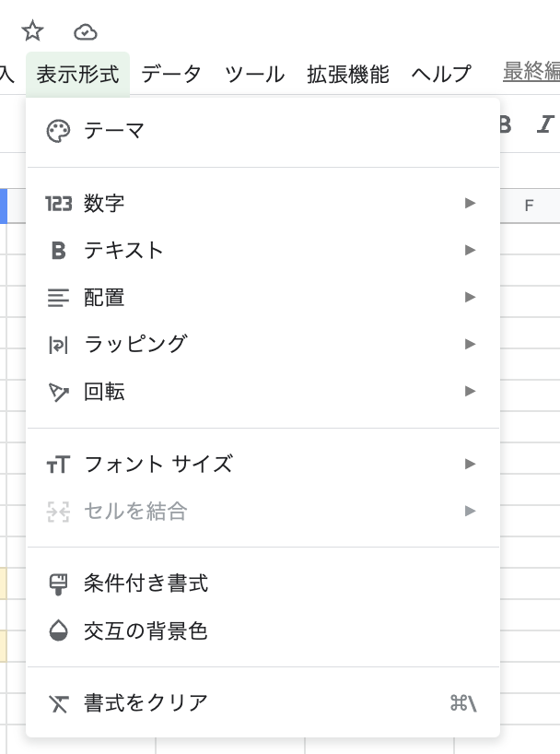Click the bold B text formatting icon
This screenshot has height=754, width=560.
tap(58, 250)
